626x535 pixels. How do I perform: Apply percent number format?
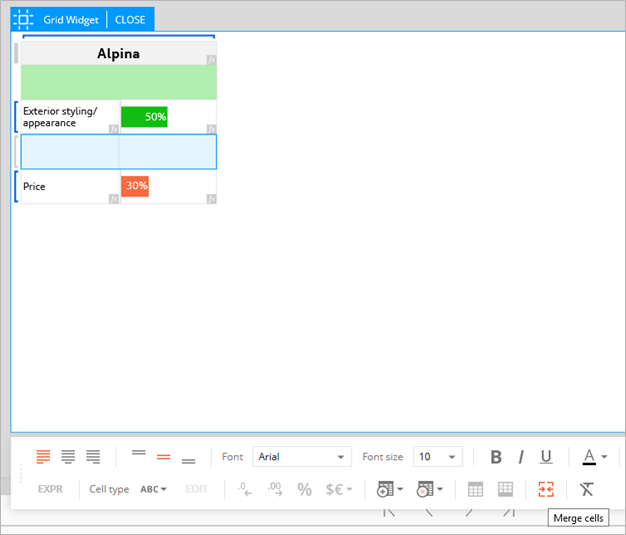(305, 489)
